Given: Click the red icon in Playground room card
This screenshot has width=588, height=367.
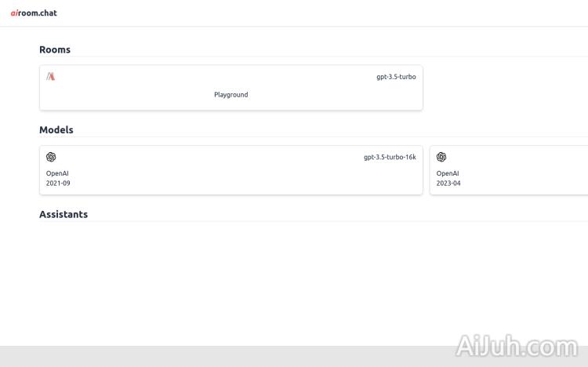Looking at the screenshot, I should pos(51,77).
